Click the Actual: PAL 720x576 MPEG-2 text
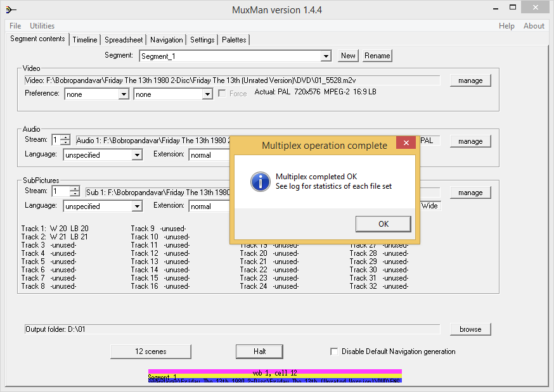The height and width of the screenshot is (392, 554). pos(315,92)
